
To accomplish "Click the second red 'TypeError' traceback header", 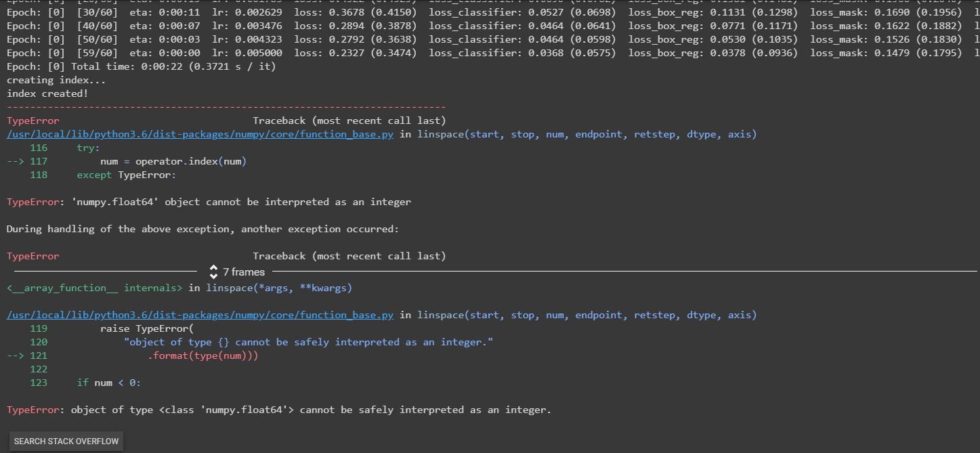I will [x=33, y=256].
